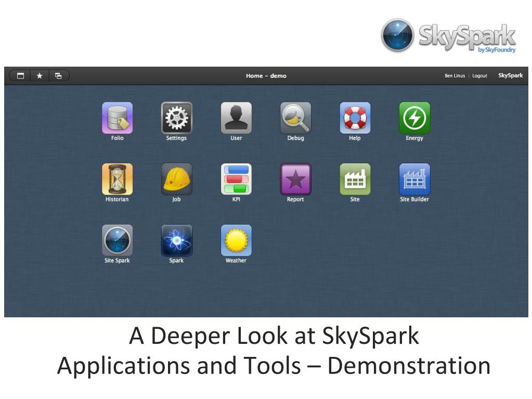The height and width of the screenshot is (399, 532).
Task: Click the SkySpark by SkyFoundry logo
Action: 448,36
